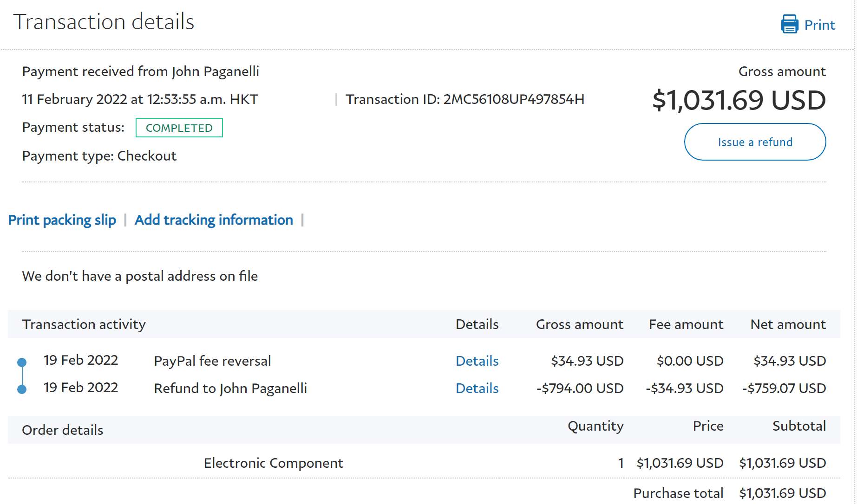857x504 pixels.
Task: Click the Fee amount column header
Action: pyautogui.click(x=686, y=324)
